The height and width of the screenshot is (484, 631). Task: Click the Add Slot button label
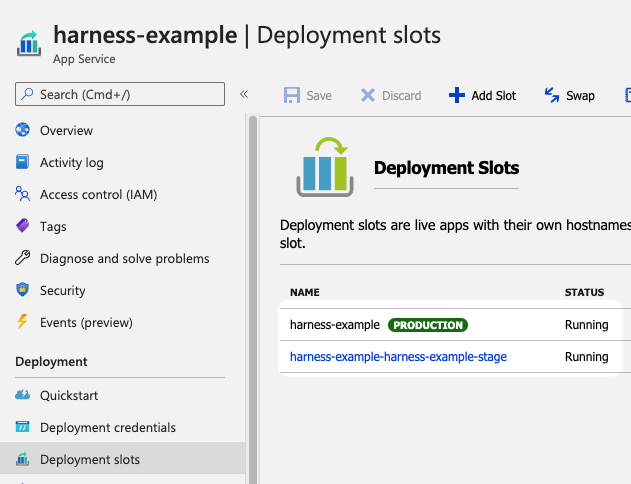point(494,96)
